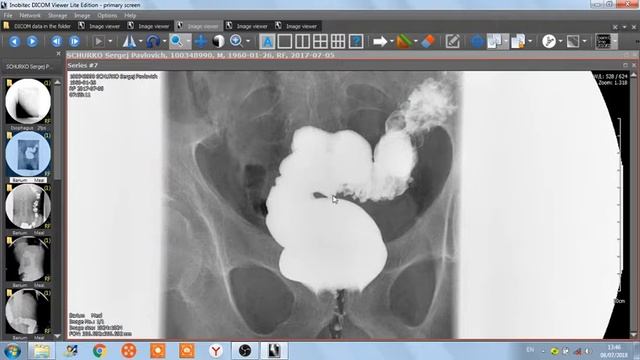
Task: Choose single pane layout
Action: [x=284, y=41]
